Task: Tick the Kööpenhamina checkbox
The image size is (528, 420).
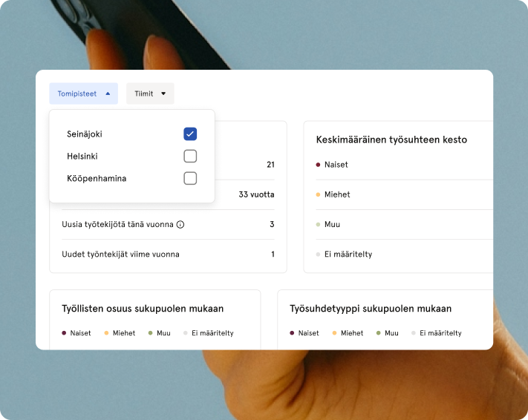Action: [190, 178]
